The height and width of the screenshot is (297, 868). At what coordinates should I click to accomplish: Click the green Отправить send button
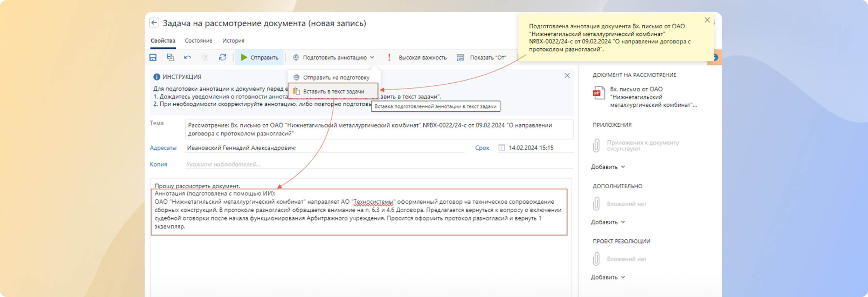coord(259,57)
